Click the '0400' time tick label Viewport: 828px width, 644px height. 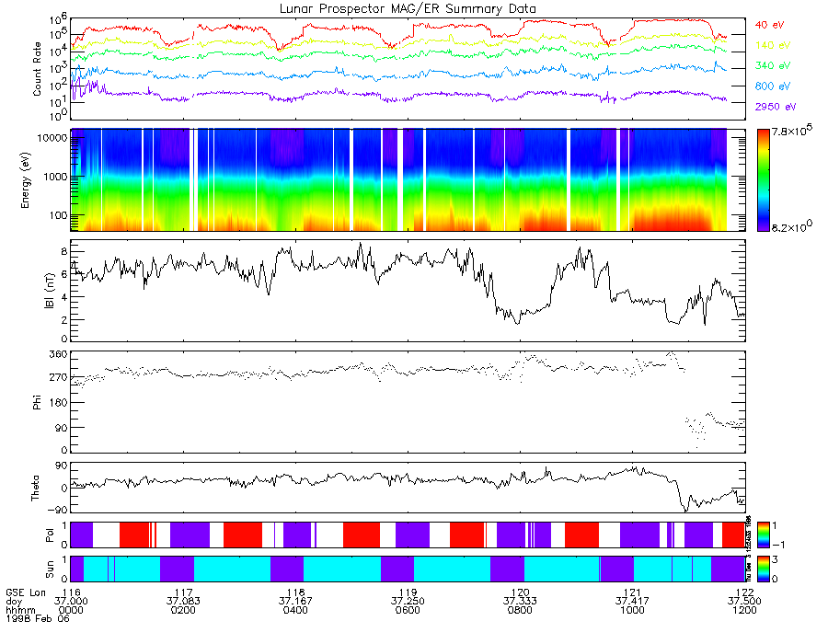click(295, 610)
